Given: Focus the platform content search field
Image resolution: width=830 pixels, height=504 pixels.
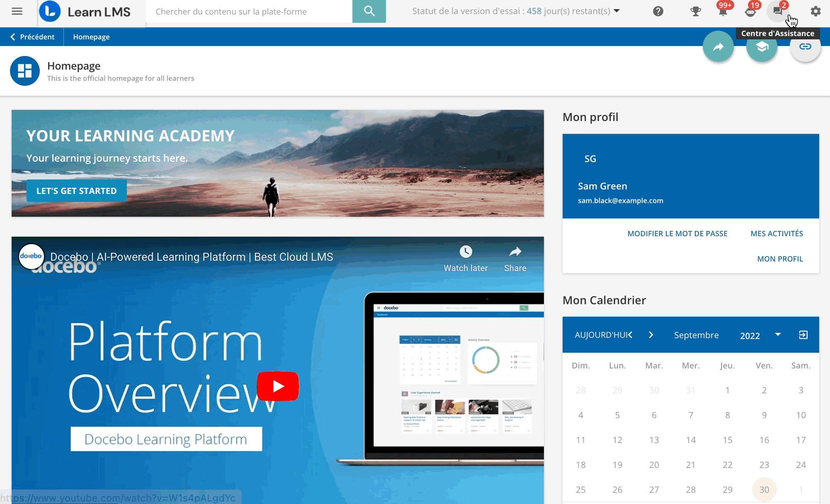Looking at the screenshot, I should (249, 12).
